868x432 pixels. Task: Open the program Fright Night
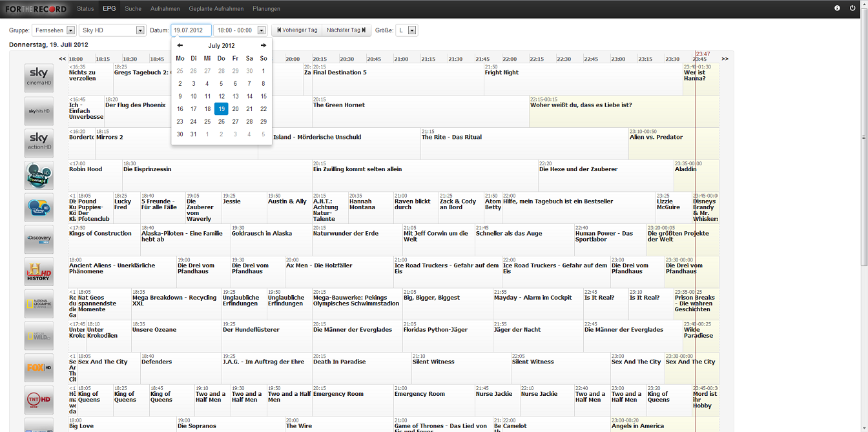[x=583, y=79]
